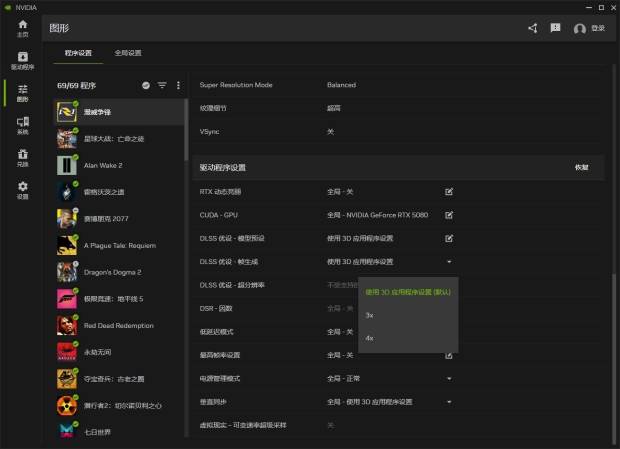Click the 69/69 程序 count label
620x449 pixels.
(x=76, y=86)
